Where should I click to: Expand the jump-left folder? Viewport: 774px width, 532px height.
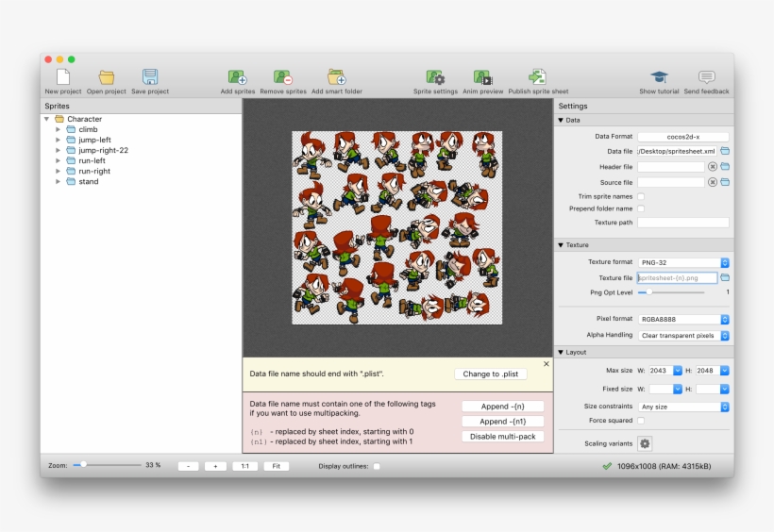tap(58, 140)
